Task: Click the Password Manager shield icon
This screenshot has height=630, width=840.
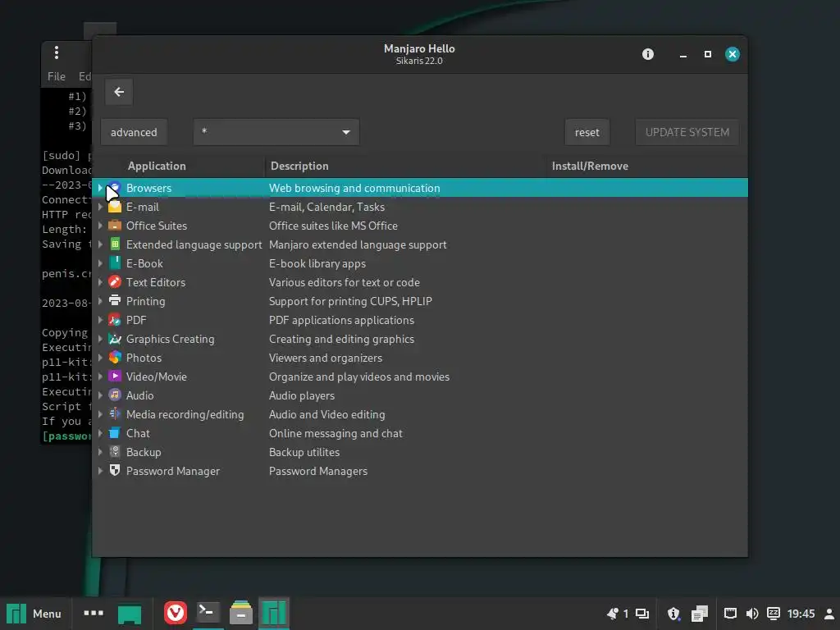Action: 115,470
